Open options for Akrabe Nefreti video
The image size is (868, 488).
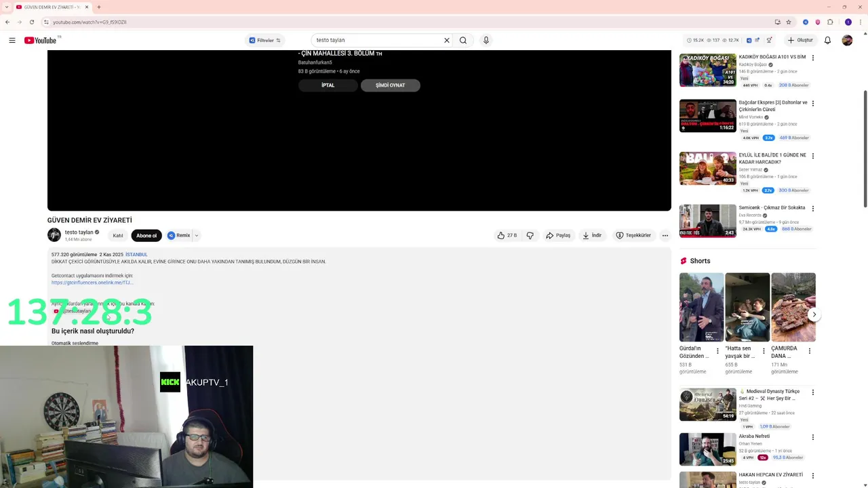813,437
